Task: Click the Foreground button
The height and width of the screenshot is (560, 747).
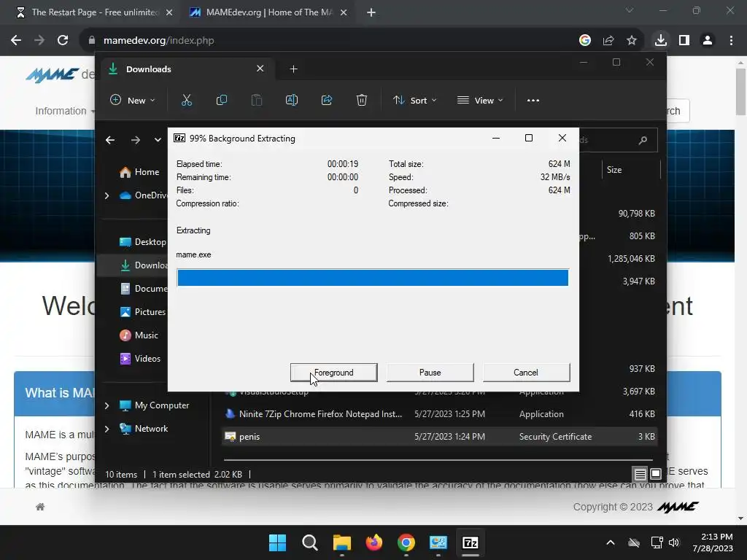Action: (x=334, y=373)
